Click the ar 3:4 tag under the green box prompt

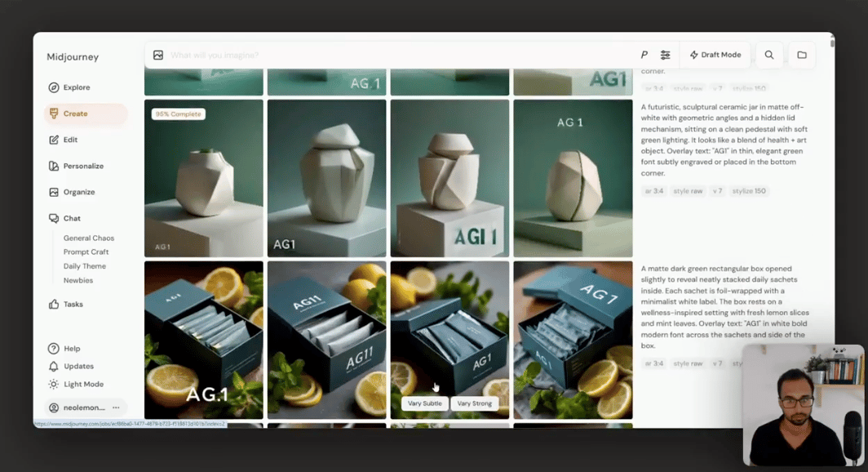coord(653,364)
